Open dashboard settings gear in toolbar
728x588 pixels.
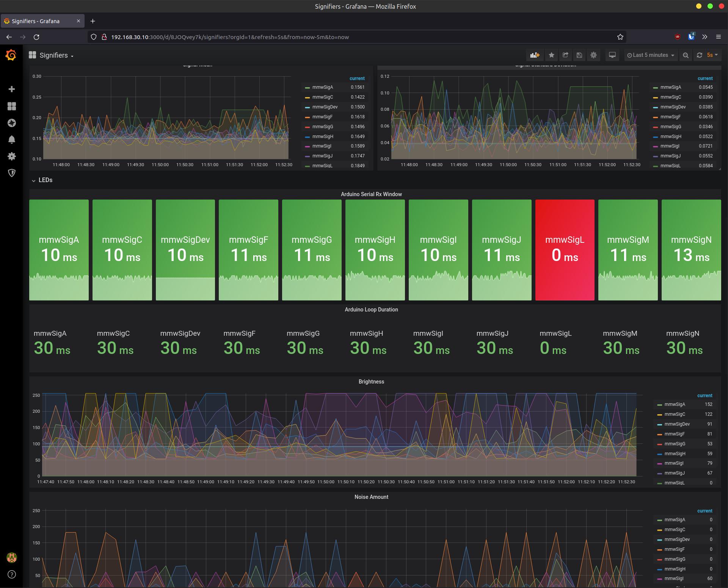click(x=593, y=55)
